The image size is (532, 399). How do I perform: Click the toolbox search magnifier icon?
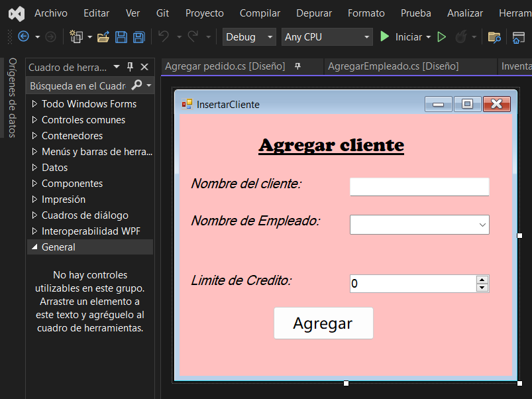tap(136, 85)
